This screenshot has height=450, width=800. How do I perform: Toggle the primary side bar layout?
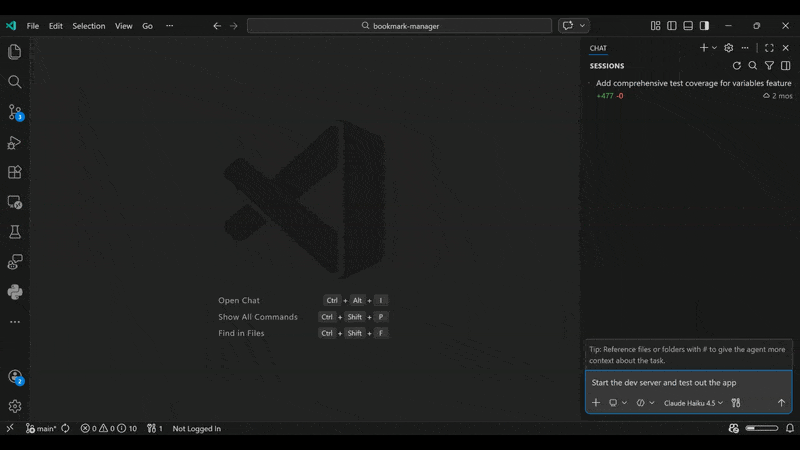pos(672,26)
